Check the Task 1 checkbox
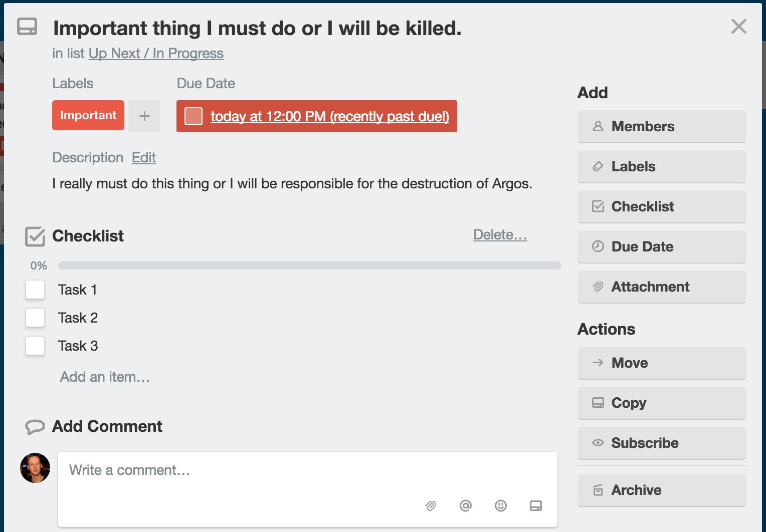 tap(35, 290)
